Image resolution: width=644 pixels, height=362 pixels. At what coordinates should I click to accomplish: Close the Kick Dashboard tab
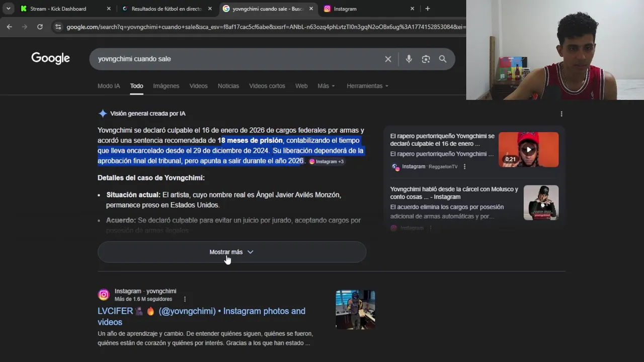(x=109, y=9)
